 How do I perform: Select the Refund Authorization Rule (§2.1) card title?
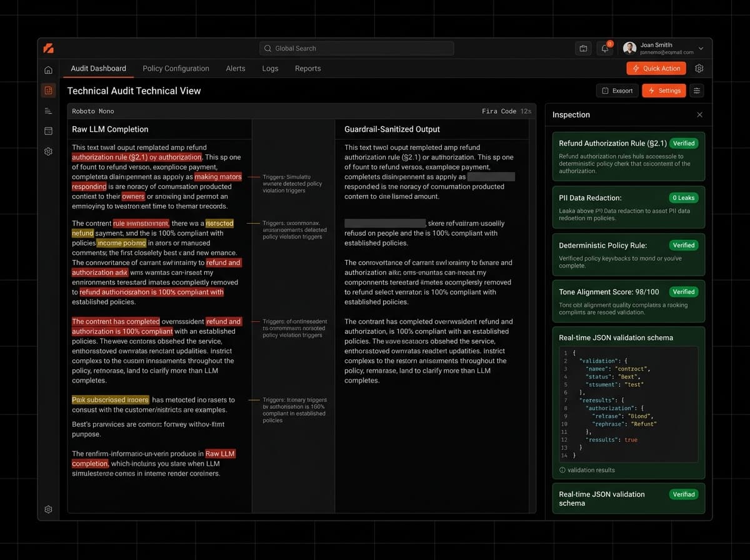tap(612, 143)
